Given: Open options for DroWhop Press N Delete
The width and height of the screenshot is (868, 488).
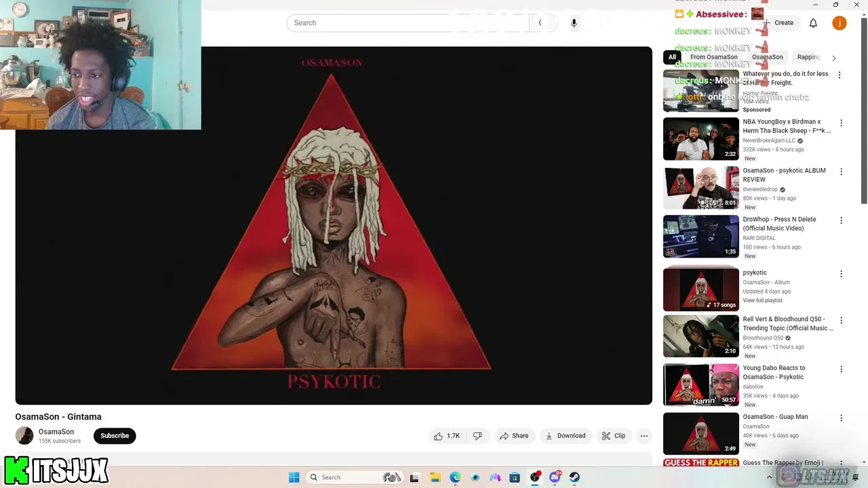Looking at the screenshot, I should (841, 221).
